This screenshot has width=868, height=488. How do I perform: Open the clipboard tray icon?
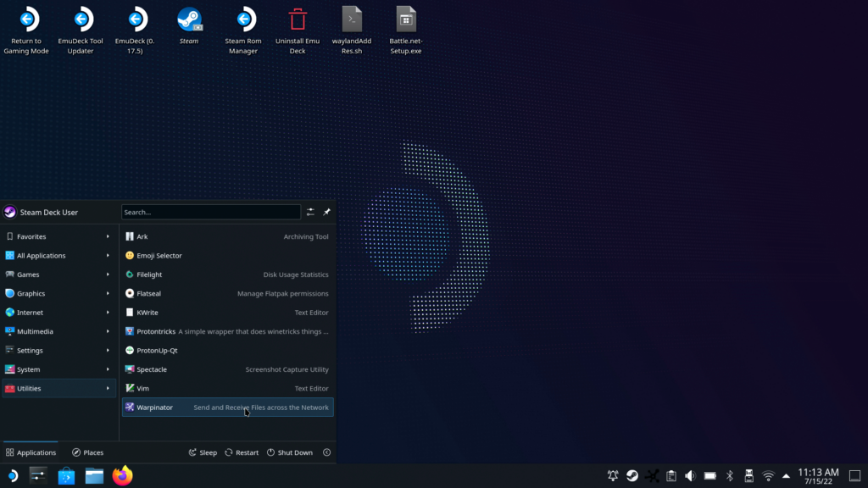pos(671,476)
